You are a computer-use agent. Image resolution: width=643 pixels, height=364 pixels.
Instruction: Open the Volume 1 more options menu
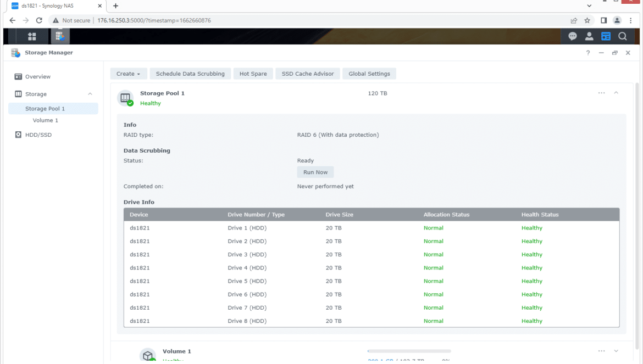(601, 351)
